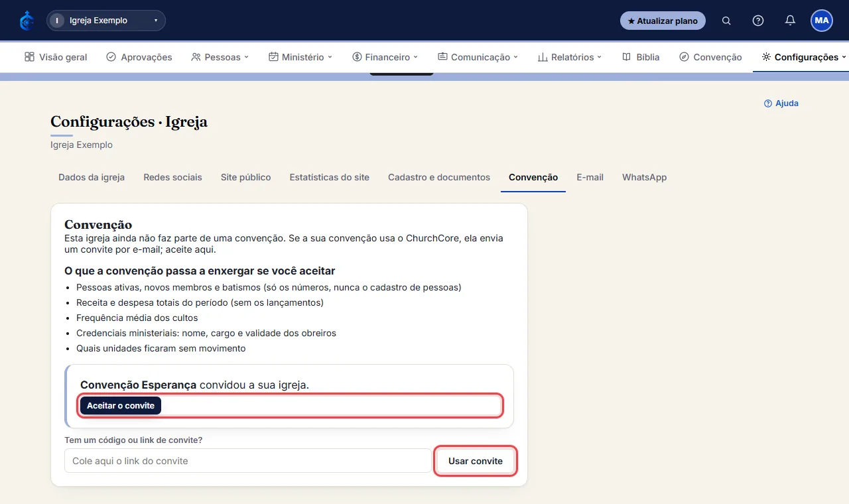Click the Bíblia book icon
This screenshot has width=849, height=504.
(x=626, y=57)
